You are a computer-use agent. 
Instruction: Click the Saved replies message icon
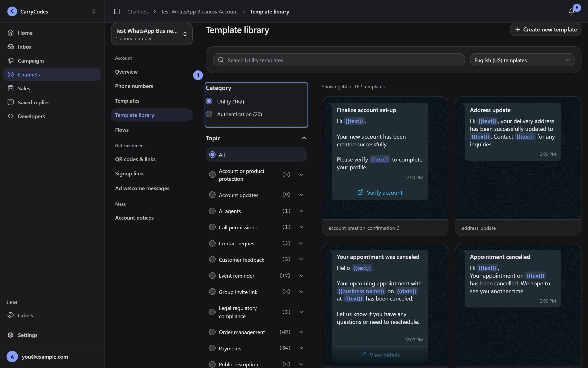click(x=10, y=102)
